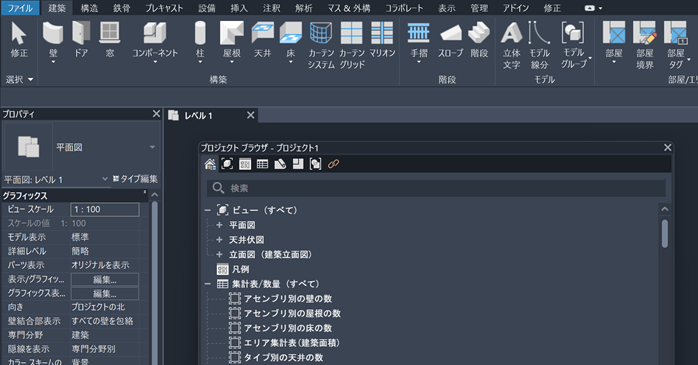
Task: Click the groups icon in Project Browser toolbar
Action: pyautogui.click(x=316, y=164)
